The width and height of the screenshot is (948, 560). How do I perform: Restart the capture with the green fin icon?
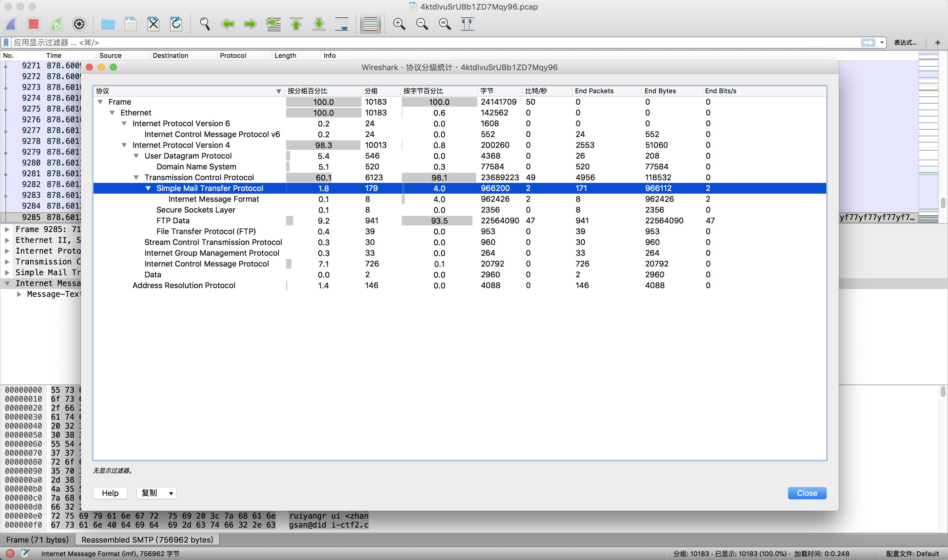(56, 24)
